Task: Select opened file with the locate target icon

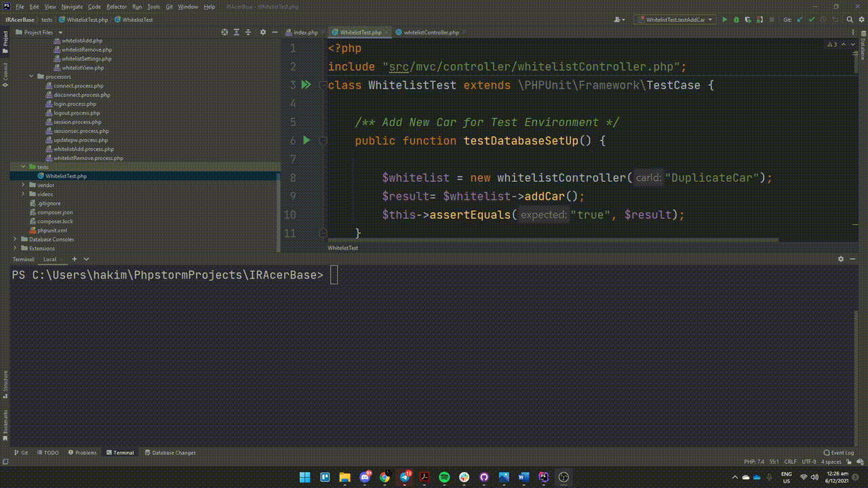Action: coord(225,32)
